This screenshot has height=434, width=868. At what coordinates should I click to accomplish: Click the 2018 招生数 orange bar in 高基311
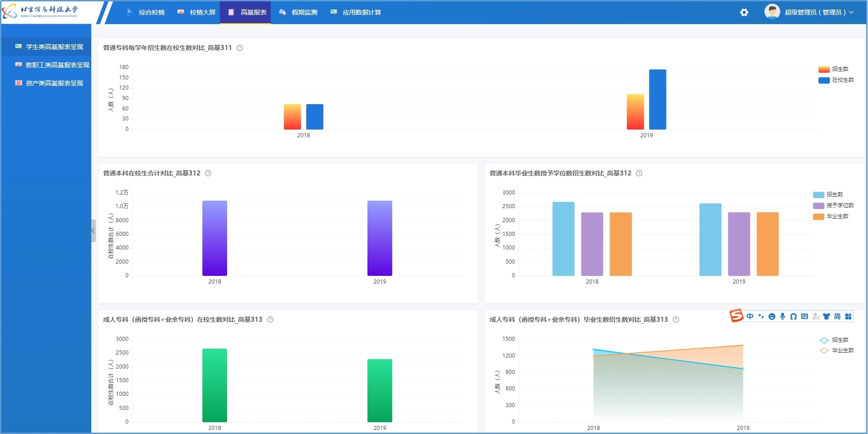pos(293,117)
